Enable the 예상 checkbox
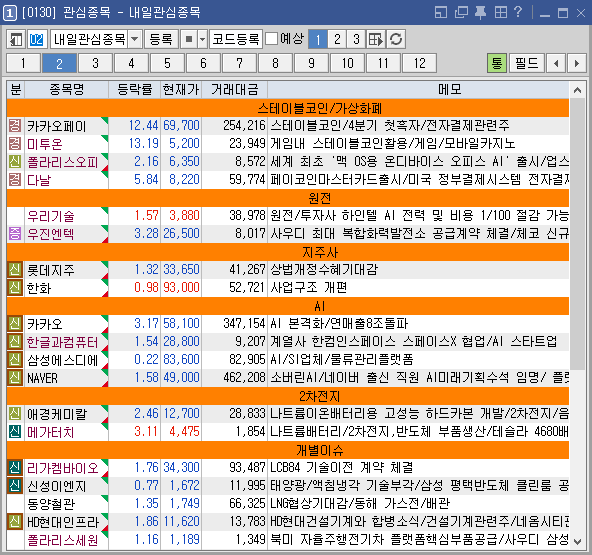The width and height of the screenshot is (592, 555). tap(271, 39)
